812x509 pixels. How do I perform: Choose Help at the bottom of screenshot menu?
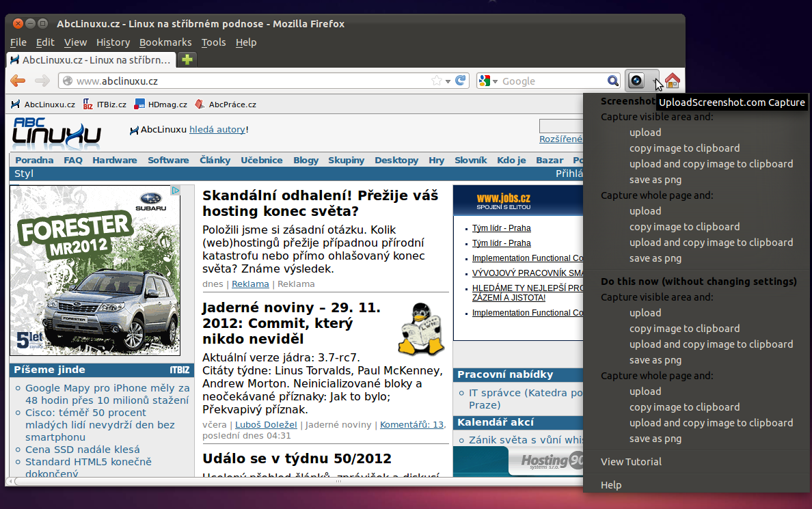pyautogui.click(x=611, y=485)
